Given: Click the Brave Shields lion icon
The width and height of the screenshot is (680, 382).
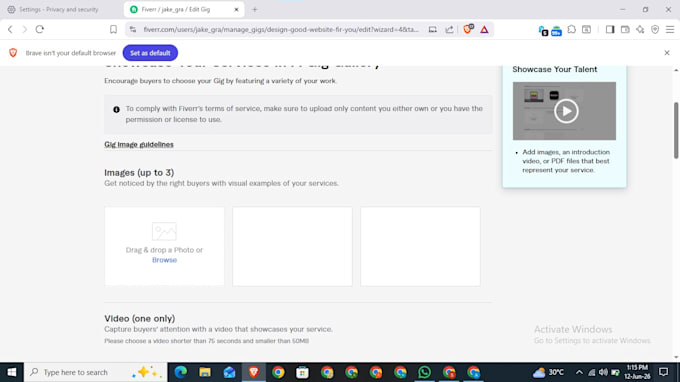Looking at the screenshot, I should tap(468, 29).
